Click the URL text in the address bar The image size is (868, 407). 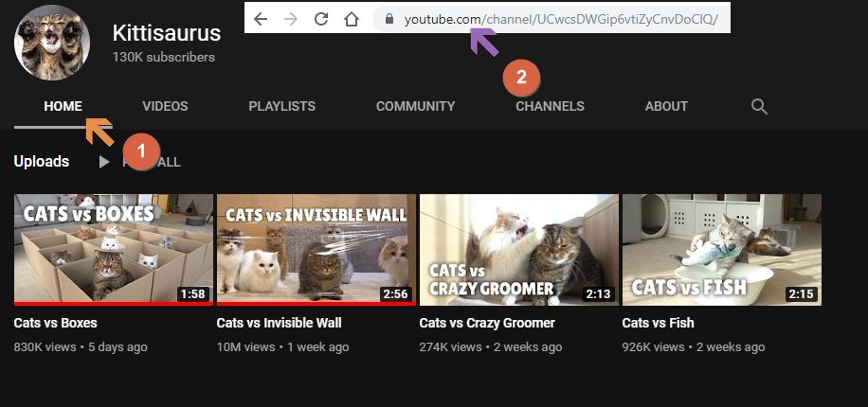click(559, 19)
